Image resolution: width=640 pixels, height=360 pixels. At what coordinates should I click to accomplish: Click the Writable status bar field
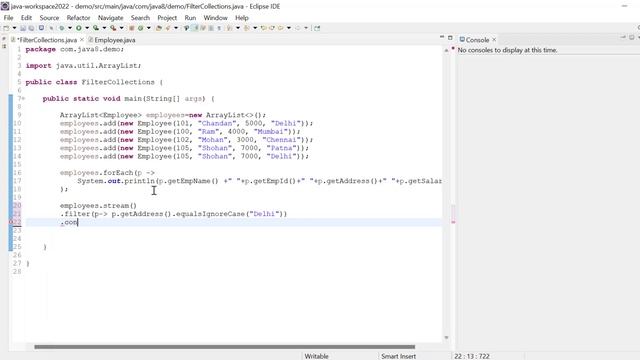pyautogui.click(x=316, y=356)
